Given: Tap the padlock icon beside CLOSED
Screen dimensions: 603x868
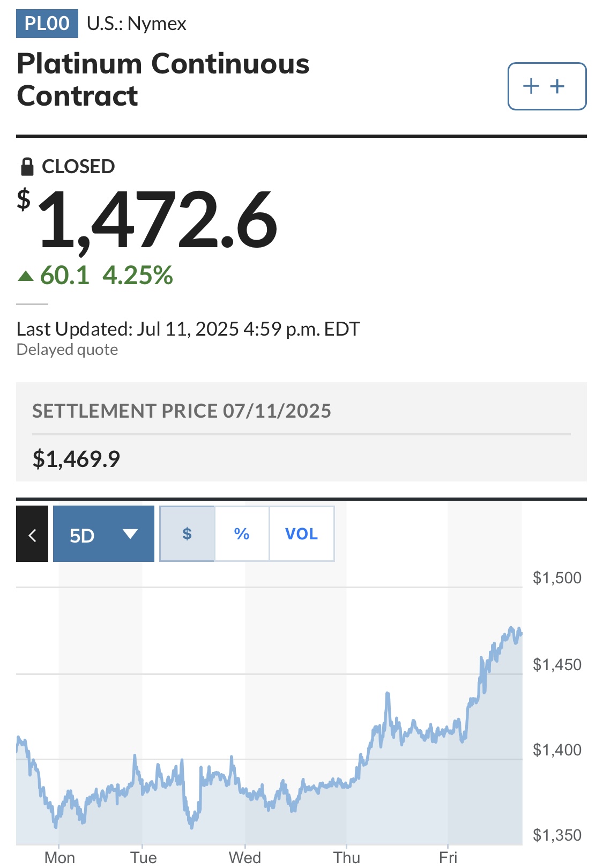Looking at the screenshot, I should (x=27, y=167).
